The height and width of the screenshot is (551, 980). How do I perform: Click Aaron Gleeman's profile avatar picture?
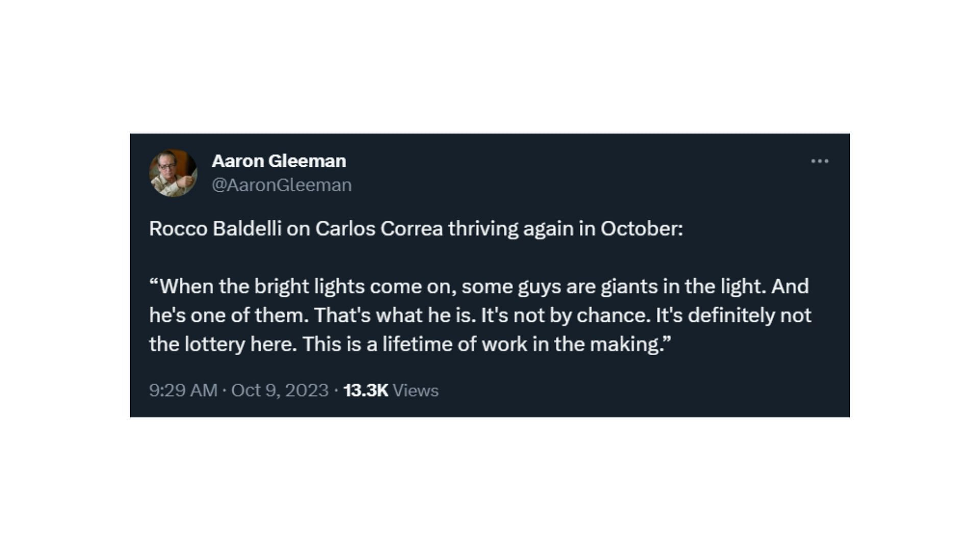pyautogui.click(x=173, y=173)
